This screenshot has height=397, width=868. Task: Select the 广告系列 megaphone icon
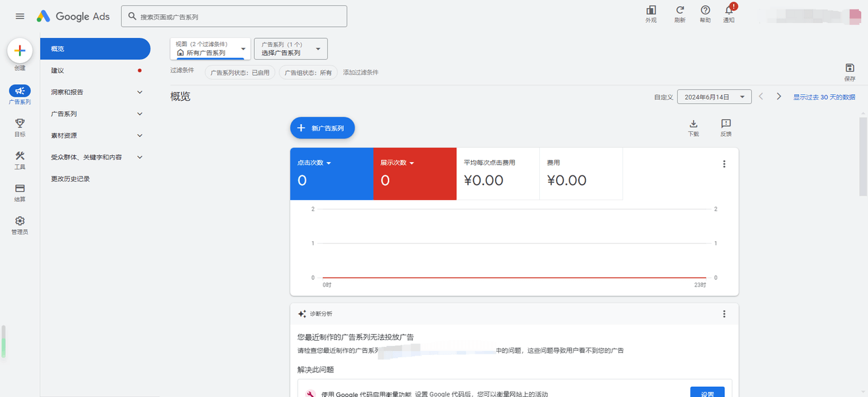pos(20,91)
